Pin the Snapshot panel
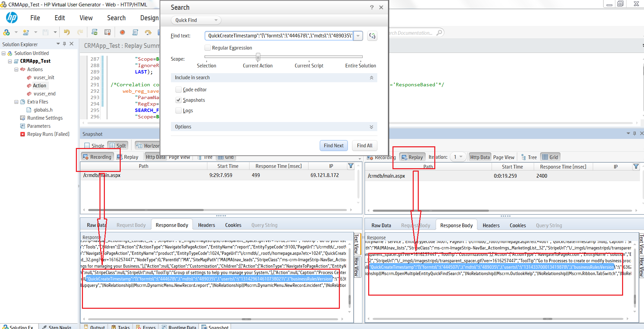This screenshot has height=329, width=644. coord(635,133)
